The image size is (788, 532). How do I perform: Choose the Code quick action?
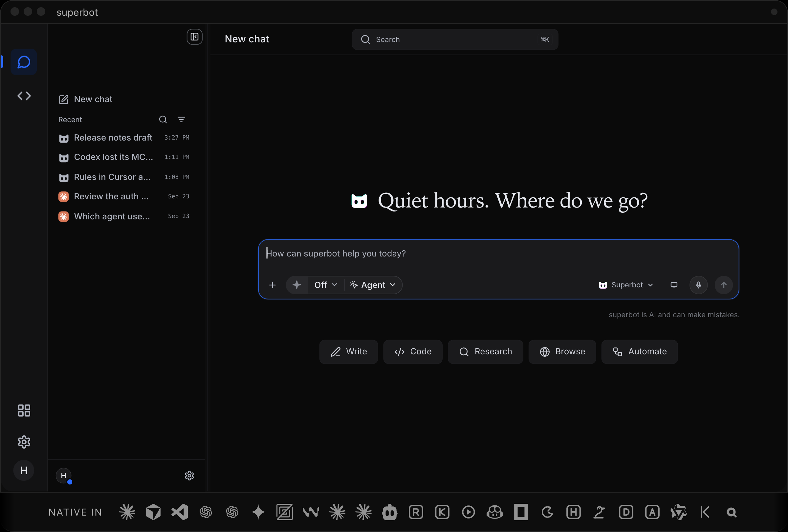pos(413,352)
